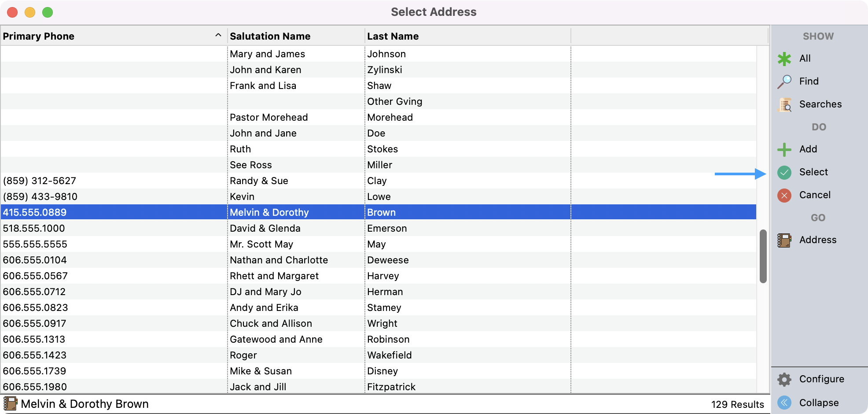Click the address book icon in status bar
Viewport: 868px width, 414px height.
10,403
